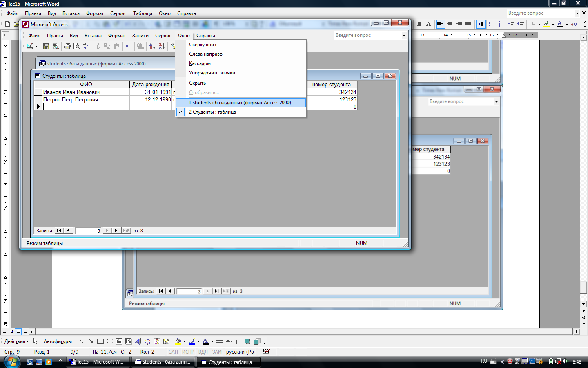Open Access Записи menu

(x=140, y=36)
